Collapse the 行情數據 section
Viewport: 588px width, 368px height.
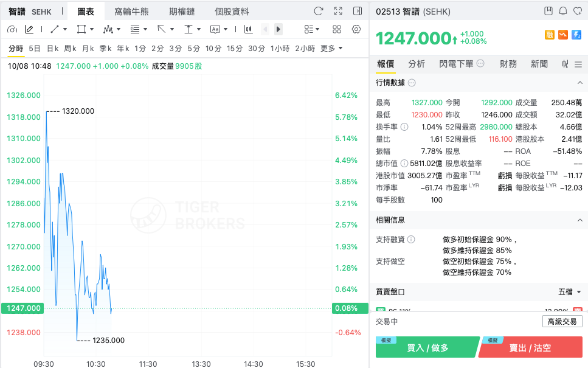(x=579, y=83)
